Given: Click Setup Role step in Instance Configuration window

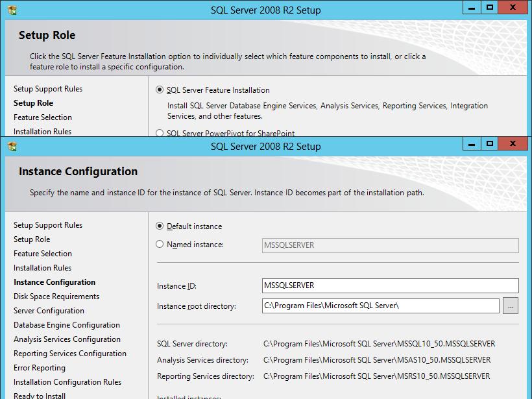Looking at the screenshot, I should (x=32, y=239).
